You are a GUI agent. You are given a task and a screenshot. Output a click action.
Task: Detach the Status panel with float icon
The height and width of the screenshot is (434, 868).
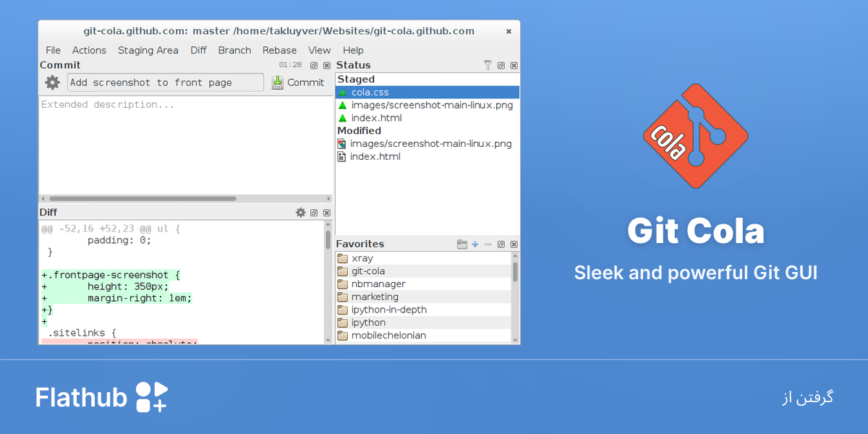(501, 65)
